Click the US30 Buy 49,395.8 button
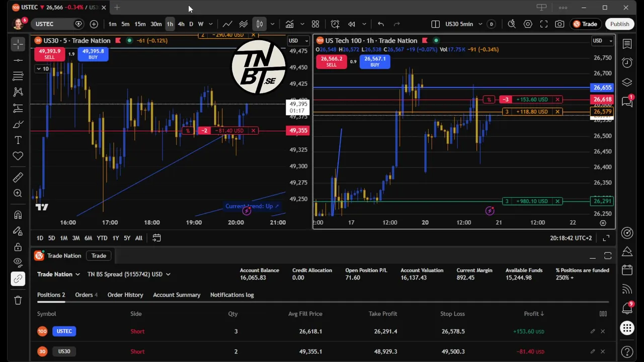This screenshot has width=644, height=362. tap(93, 54)
